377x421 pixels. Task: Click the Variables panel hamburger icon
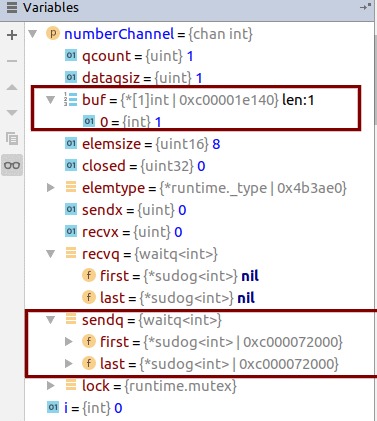pyautogui.click(x=12, y=7)
